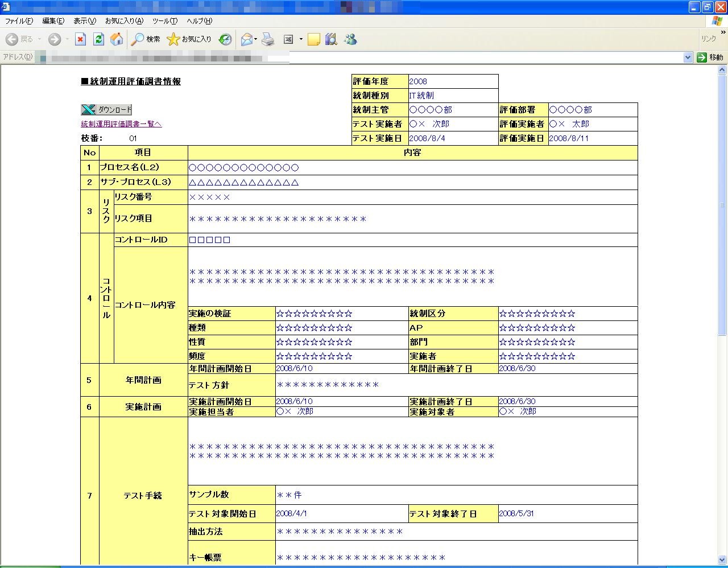Image resolution: width=728 pixels, height=568 pixels.
Task: Print the page with the printer icon
Action: (x=268, y=39)
